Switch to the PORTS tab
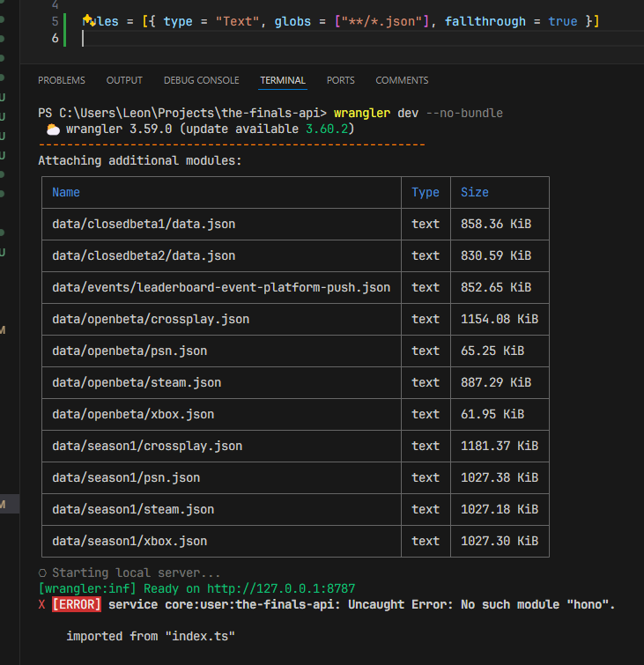This screenshot has width=644, height=665. click(341, 80)
